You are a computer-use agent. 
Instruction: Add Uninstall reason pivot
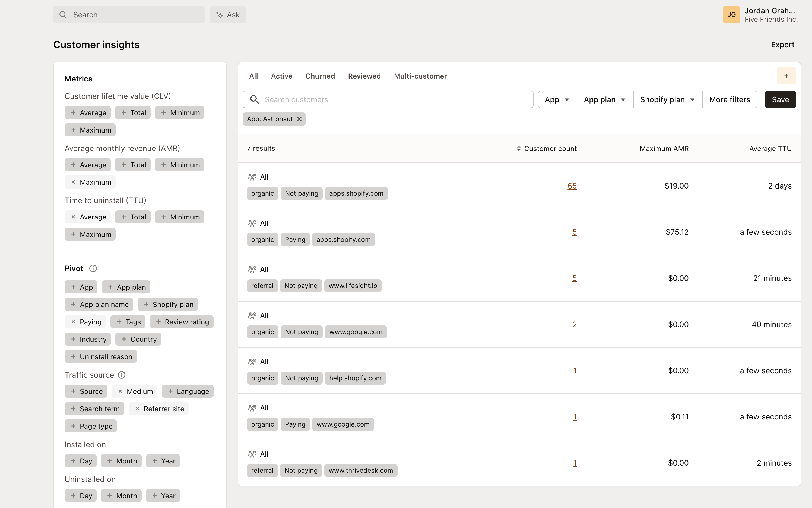[101, 356]
